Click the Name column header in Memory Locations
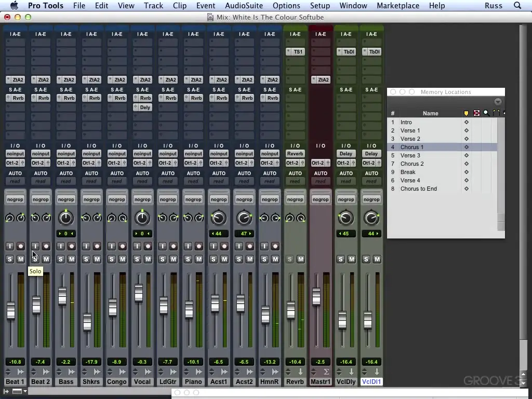 pyautogui.click(x=430, y=113)
